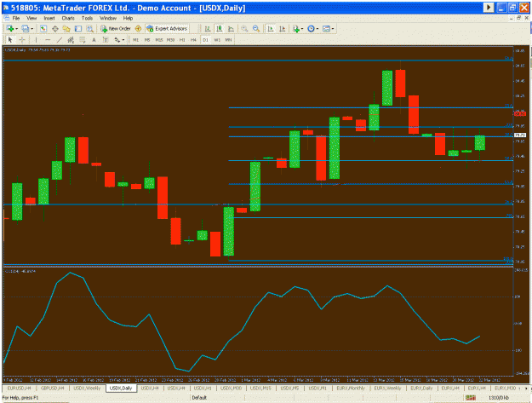This screenshot has height=403, width=532.
Task: Set timeframe to M1
Action: 135,40
